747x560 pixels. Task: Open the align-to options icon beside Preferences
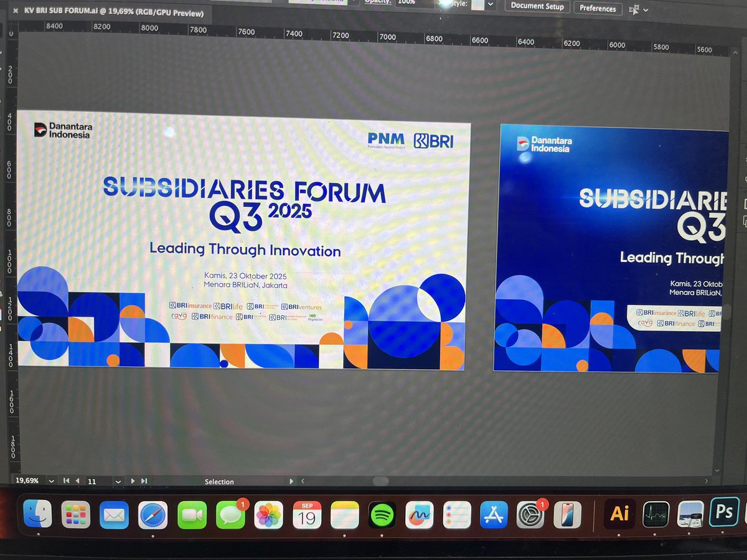[634, 9]
